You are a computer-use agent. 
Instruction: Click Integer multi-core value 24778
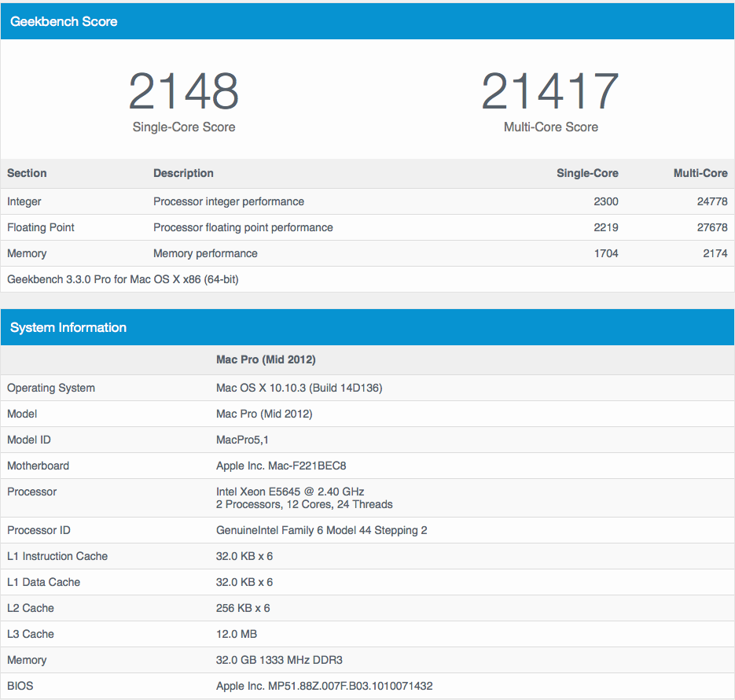click(712, 201)
